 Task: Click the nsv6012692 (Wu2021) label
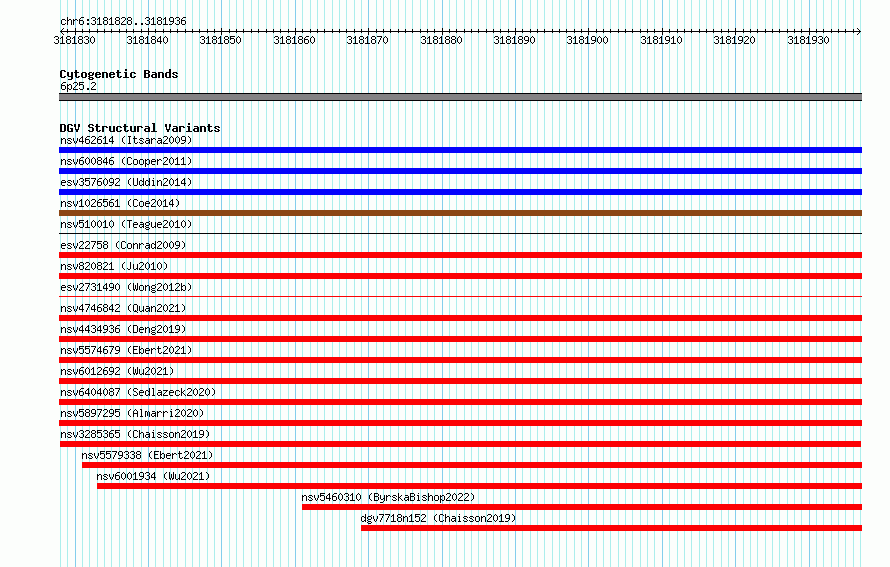117,371
